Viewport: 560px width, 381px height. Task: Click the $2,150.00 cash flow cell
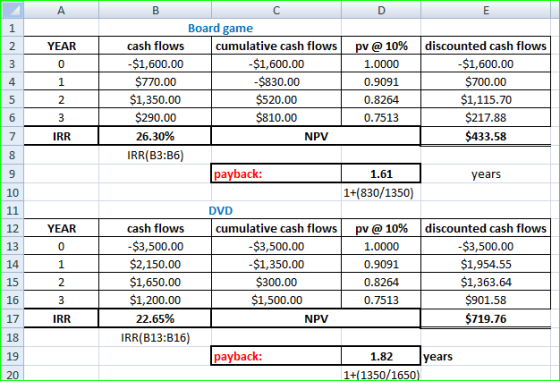pyautogui.click(x=155, y=264)
